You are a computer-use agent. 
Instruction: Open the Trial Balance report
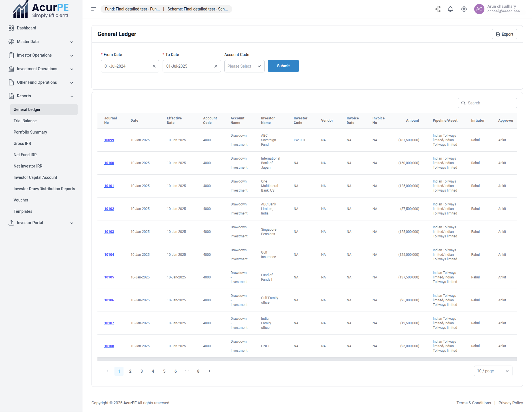click(25, 121)
